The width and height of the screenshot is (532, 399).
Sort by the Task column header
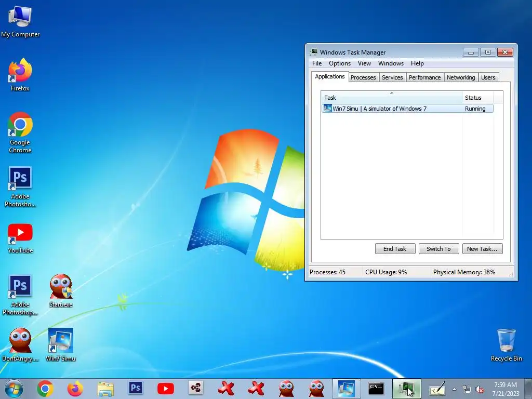pos(391,97)
